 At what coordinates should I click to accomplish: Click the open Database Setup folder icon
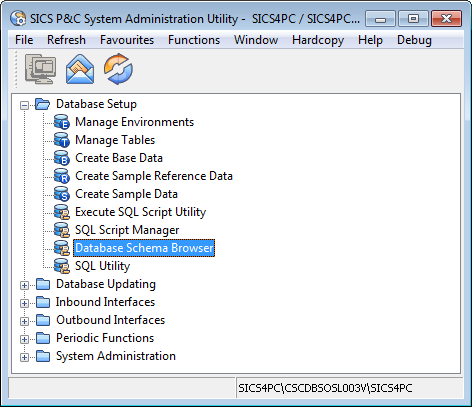click(43, 104)
